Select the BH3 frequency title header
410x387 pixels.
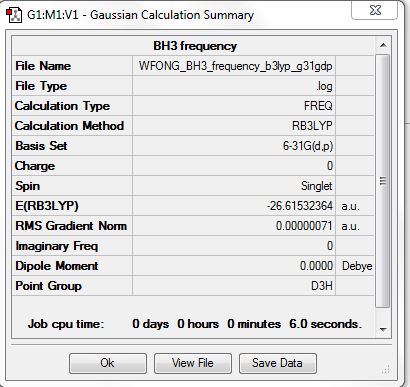[x=195, y=46]
